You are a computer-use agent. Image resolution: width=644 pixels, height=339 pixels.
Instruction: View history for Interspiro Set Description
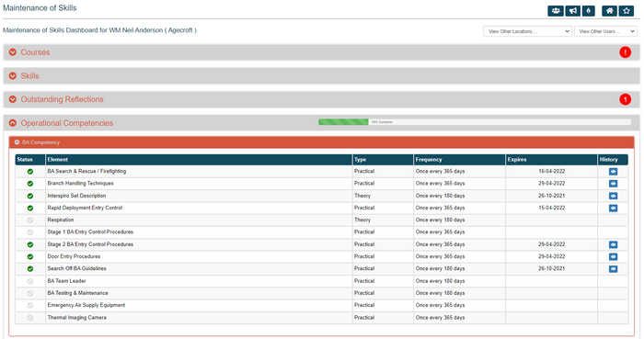(613, 196)
